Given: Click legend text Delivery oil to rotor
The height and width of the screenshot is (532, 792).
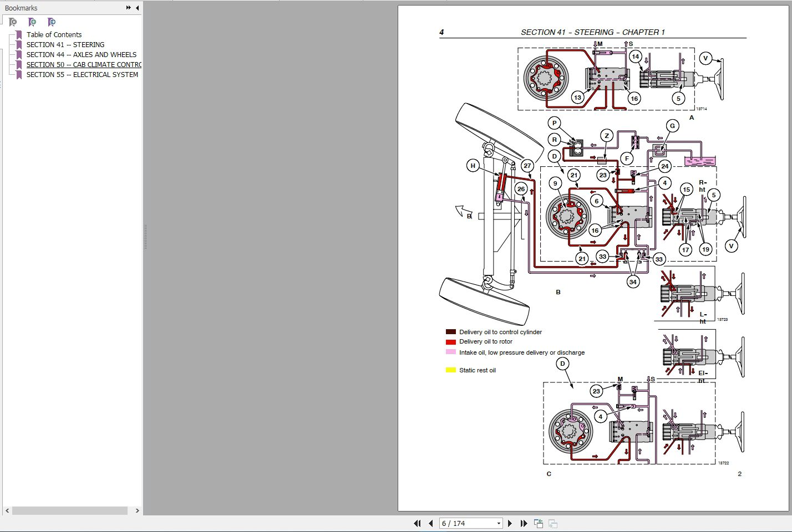Looking at the screenshot, I should 485,341.
